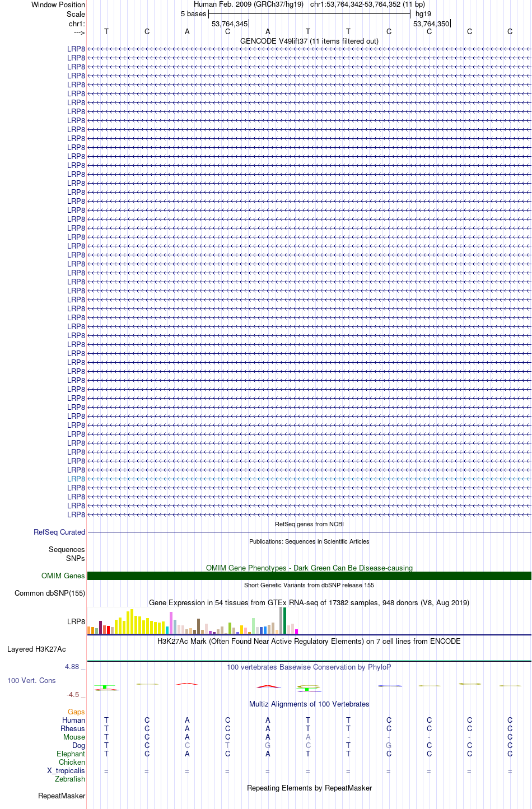This screenshot has width=532, height=809.
Task: Open Short Genetic Variants from dbSNP title
Action: click(309, 585)
